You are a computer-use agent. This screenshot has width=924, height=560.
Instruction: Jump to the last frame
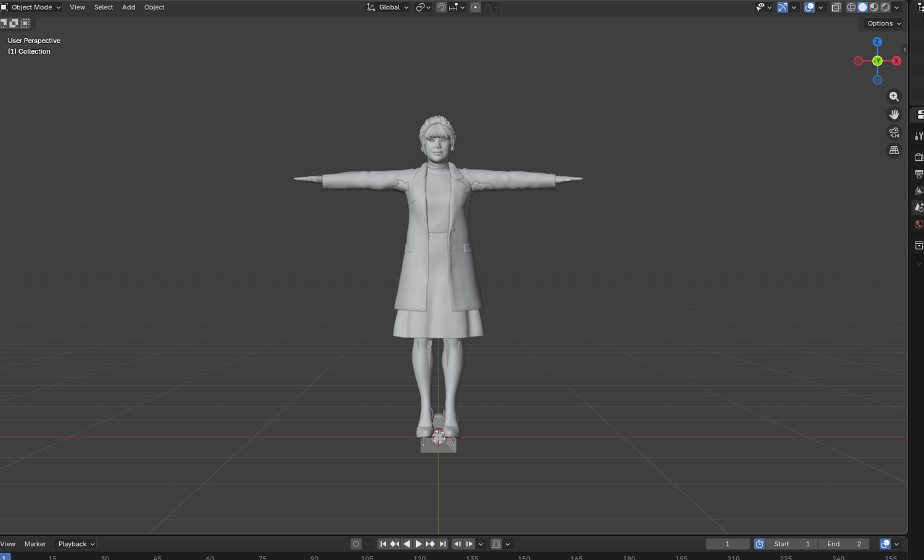[x=442, y=544]
